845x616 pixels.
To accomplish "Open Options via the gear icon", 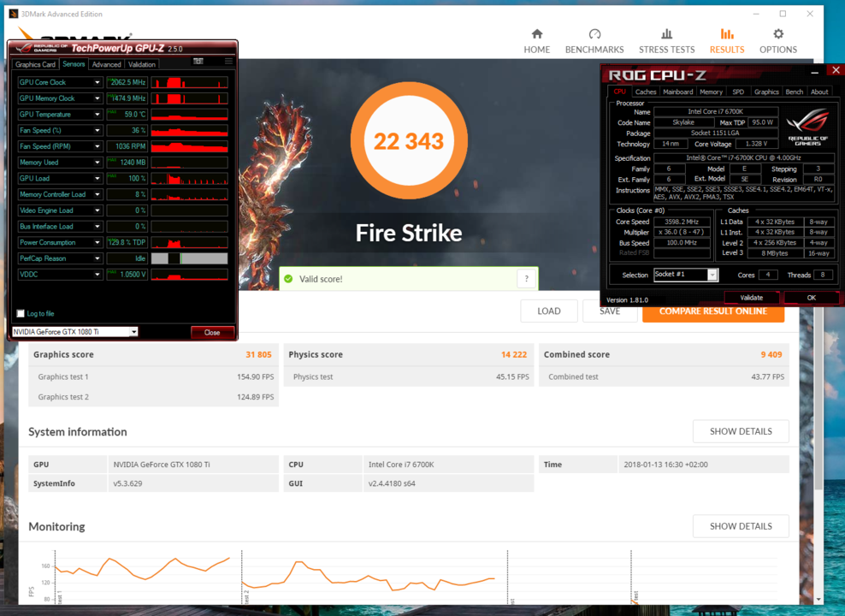I will tap(778, 34).
